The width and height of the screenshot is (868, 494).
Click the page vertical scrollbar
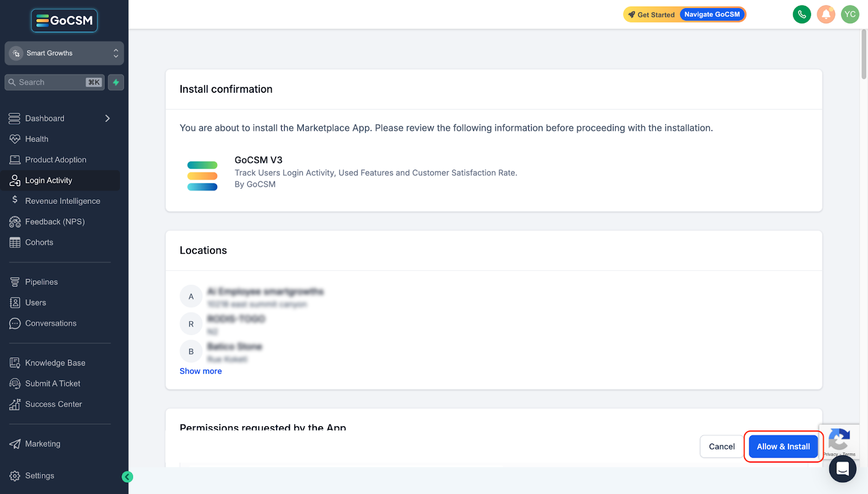coord(864,54)
